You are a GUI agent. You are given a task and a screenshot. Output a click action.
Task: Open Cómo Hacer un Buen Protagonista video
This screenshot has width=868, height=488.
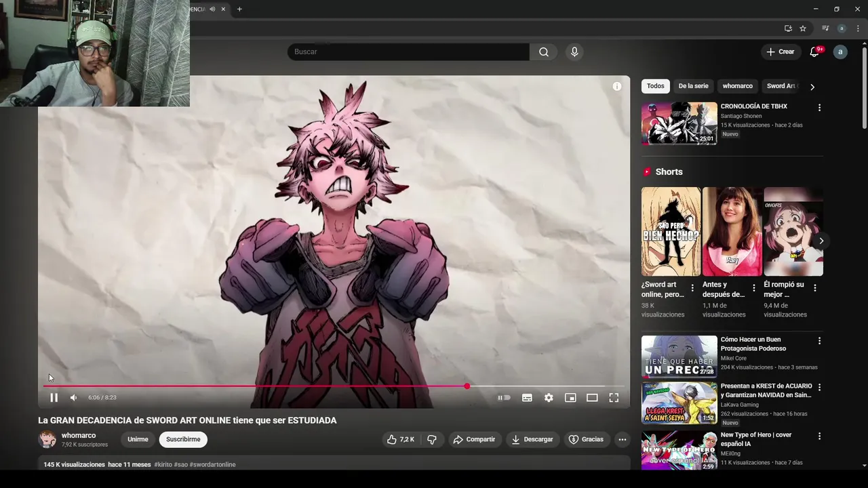pyautogui.click(x=679, y=357)
